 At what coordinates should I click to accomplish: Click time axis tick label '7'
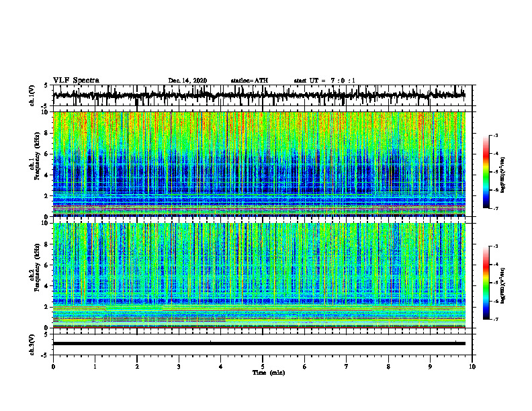click(x=347, y=367)
